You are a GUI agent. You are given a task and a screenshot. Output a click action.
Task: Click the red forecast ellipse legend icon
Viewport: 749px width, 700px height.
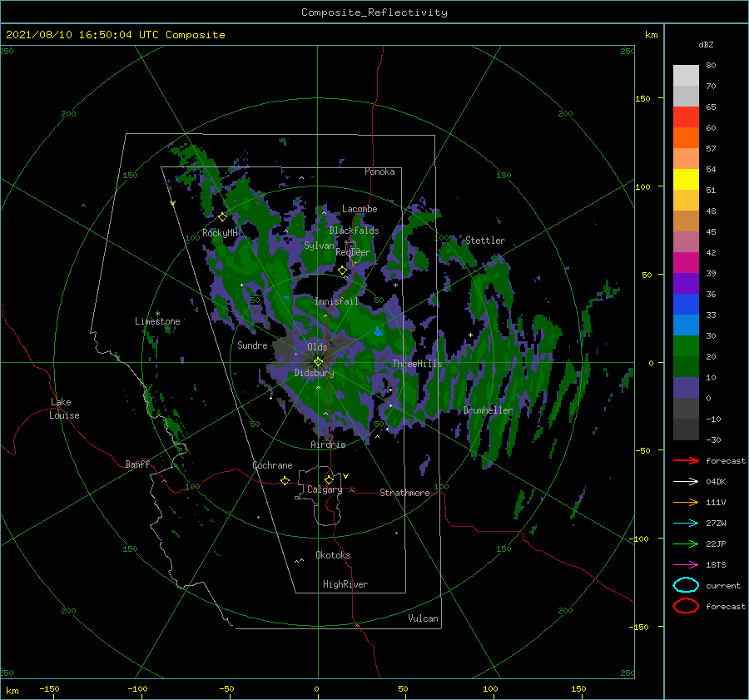click(x=686, y=606)
